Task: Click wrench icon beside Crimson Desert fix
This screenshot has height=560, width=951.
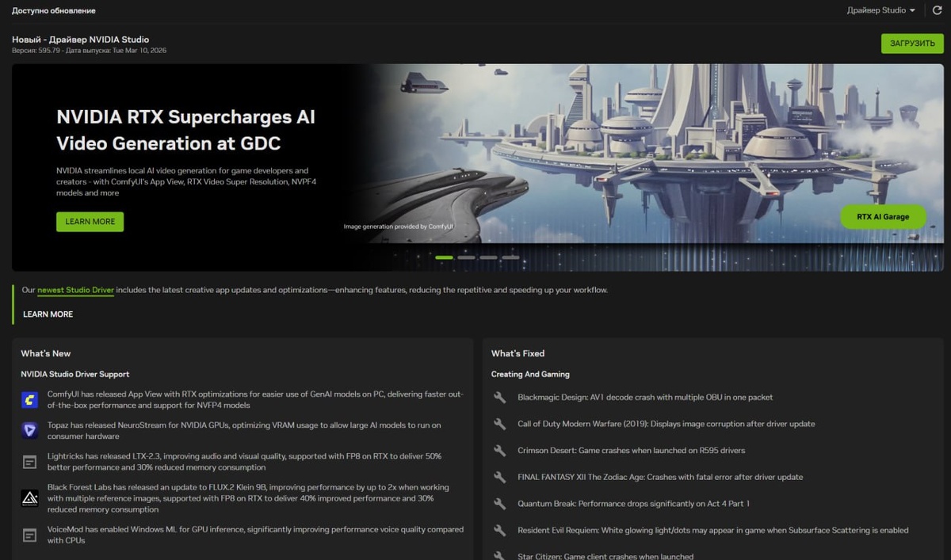Action: pyautogui.click(x=499, y=451)
